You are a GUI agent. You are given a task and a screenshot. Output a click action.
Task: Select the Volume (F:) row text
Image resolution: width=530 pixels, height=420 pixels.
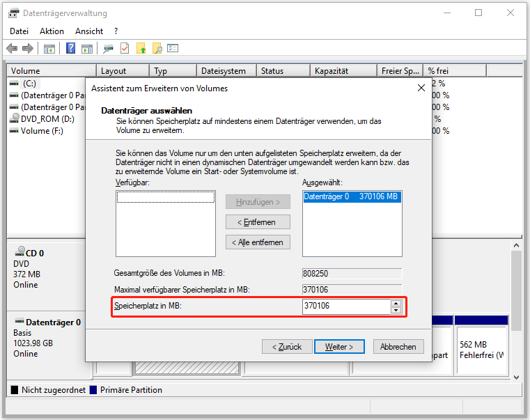(42, 131)
